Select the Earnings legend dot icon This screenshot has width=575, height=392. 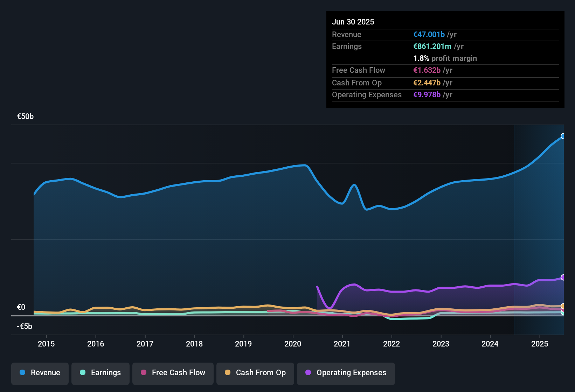click(x=83, y=373)
